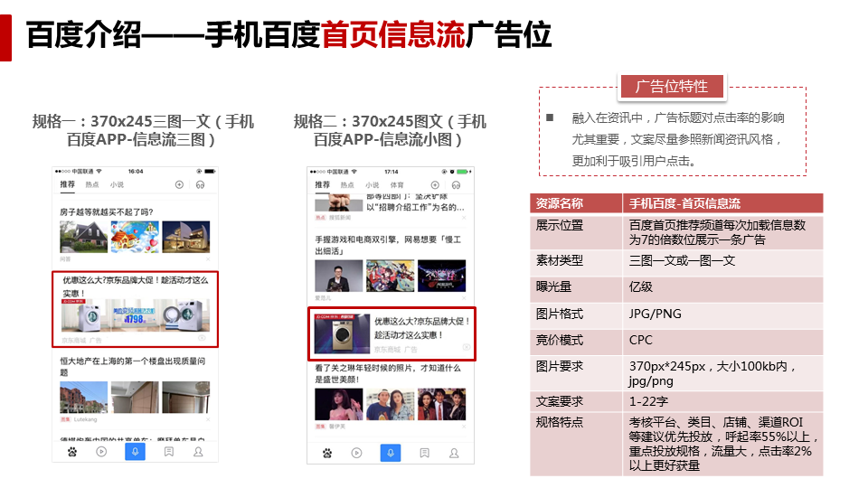Image resolution: width=868 pixels, height=488 pixels.
Task: Click the ad icon on 京东商城 three-image ad
Action: 202,338
